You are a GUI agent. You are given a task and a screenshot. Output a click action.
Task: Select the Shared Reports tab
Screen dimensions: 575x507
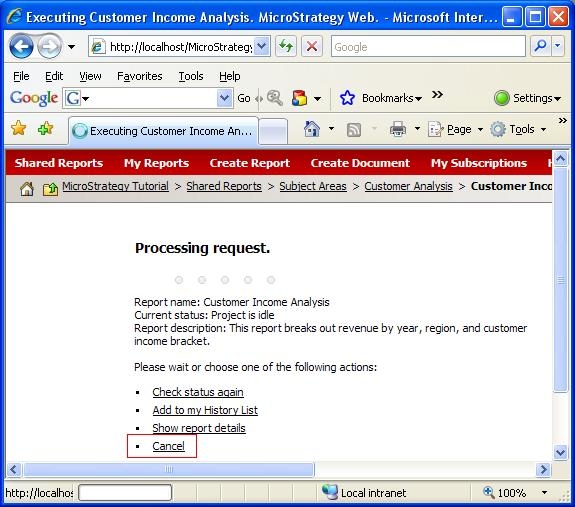click(x=59, y=163)
